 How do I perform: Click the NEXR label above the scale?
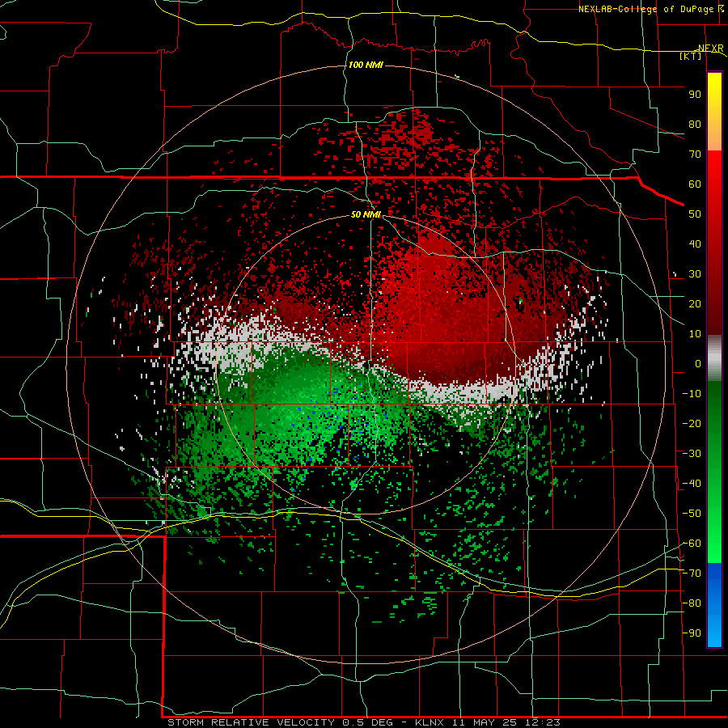[711, 49]
